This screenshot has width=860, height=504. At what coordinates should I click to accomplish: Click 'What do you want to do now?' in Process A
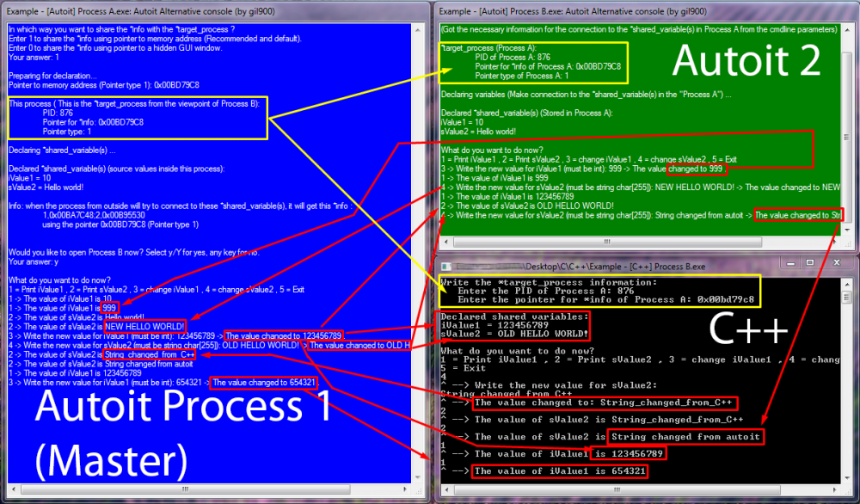[59, 280]
